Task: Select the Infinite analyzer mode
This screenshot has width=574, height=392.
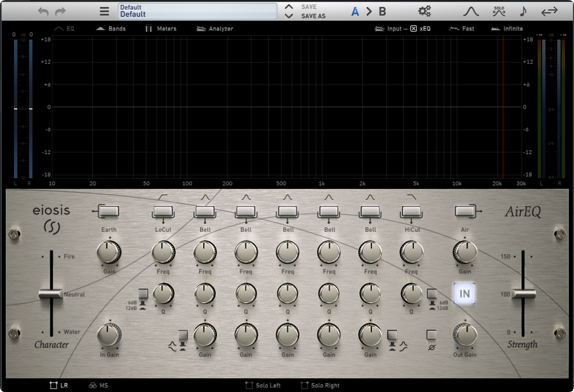Action: (x=507, y=29)
